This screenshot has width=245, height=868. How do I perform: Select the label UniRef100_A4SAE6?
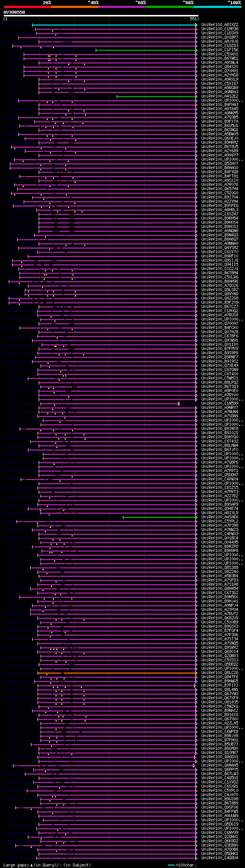pos(220,517)
